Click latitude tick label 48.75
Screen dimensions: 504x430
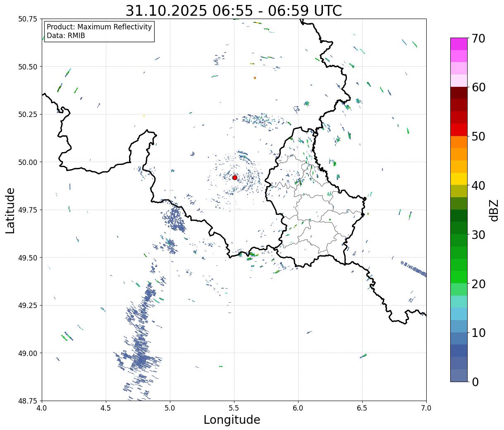pos(28,401)
